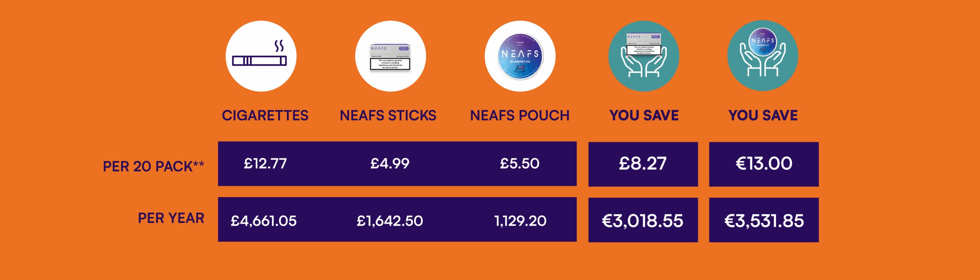Viewport: 980px width, 280px height.
Task: Click the first YOU SAVE heading
Action: pos(644,115)
